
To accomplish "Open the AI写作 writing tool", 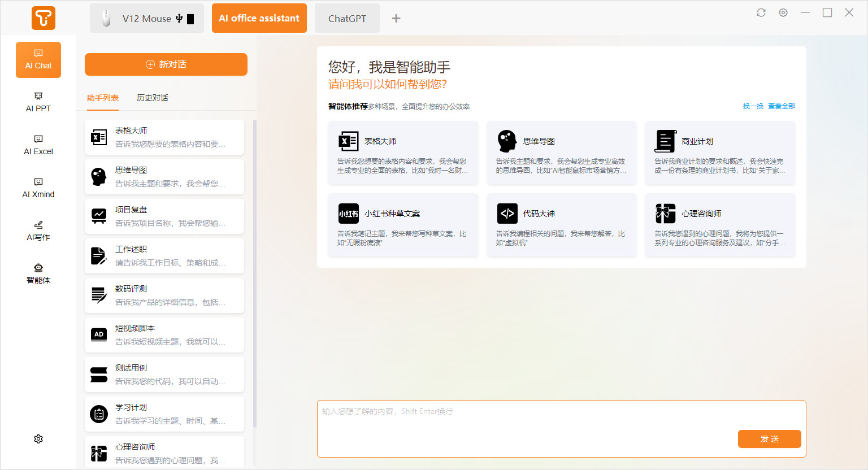I will point(38,231).
